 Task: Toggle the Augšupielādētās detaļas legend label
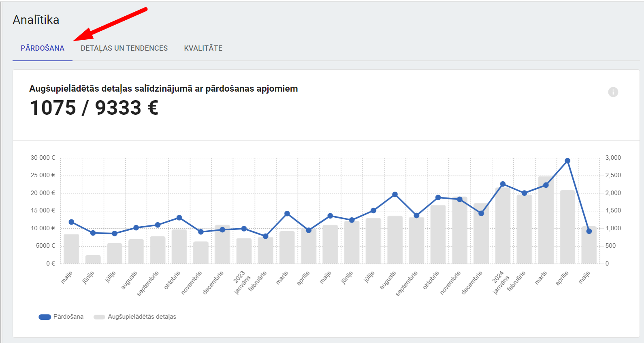pos(142,317)
